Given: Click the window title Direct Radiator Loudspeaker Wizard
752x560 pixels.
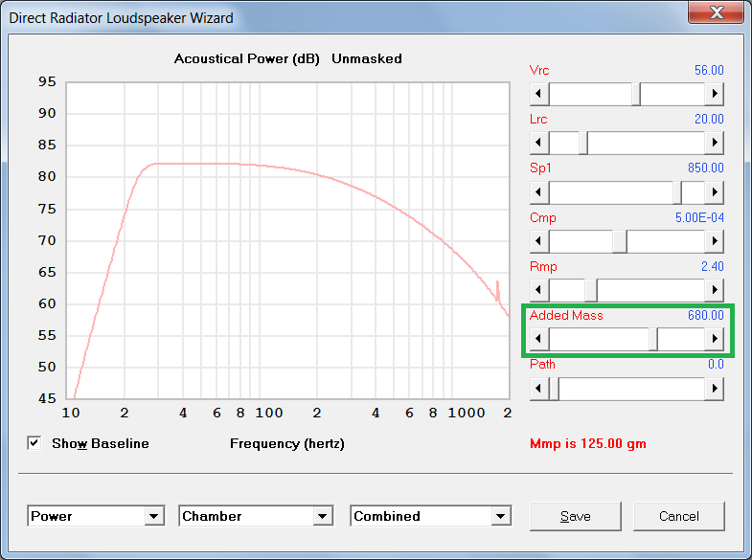Looking at the screenshot, I should pyautogui.click(x=121, y=18).
